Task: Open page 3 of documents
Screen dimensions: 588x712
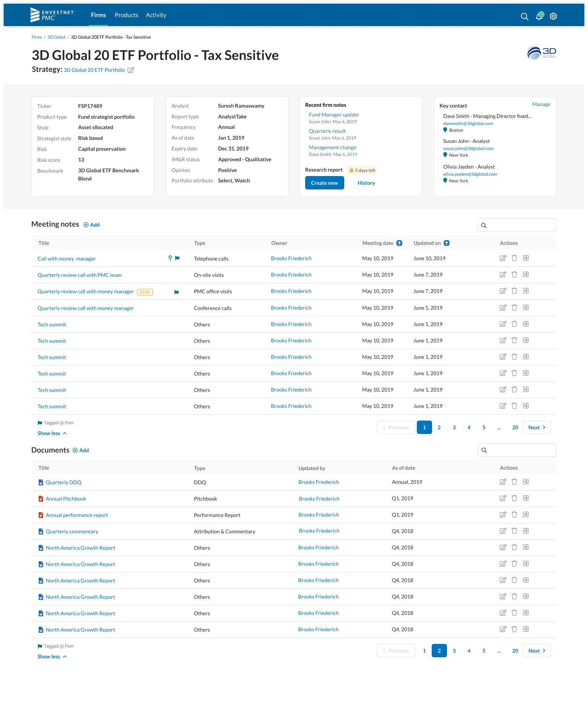Action: pos(454,651)
